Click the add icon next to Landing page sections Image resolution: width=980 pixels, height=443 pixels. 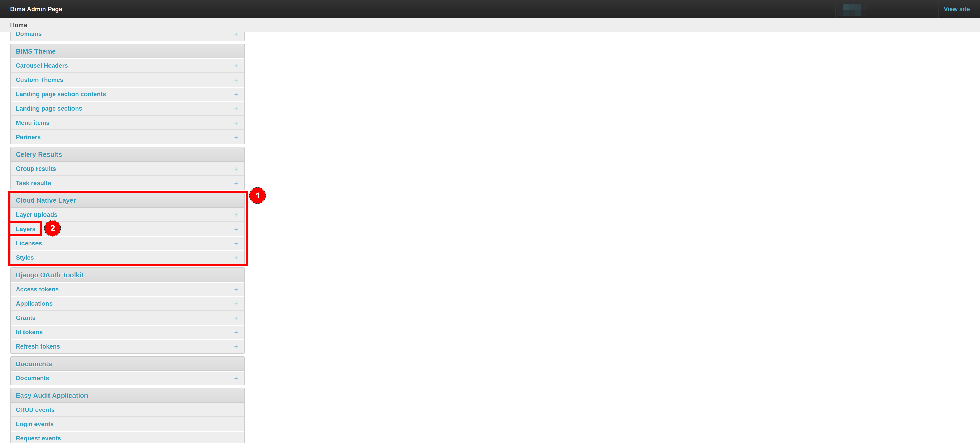tap(236, 108)
